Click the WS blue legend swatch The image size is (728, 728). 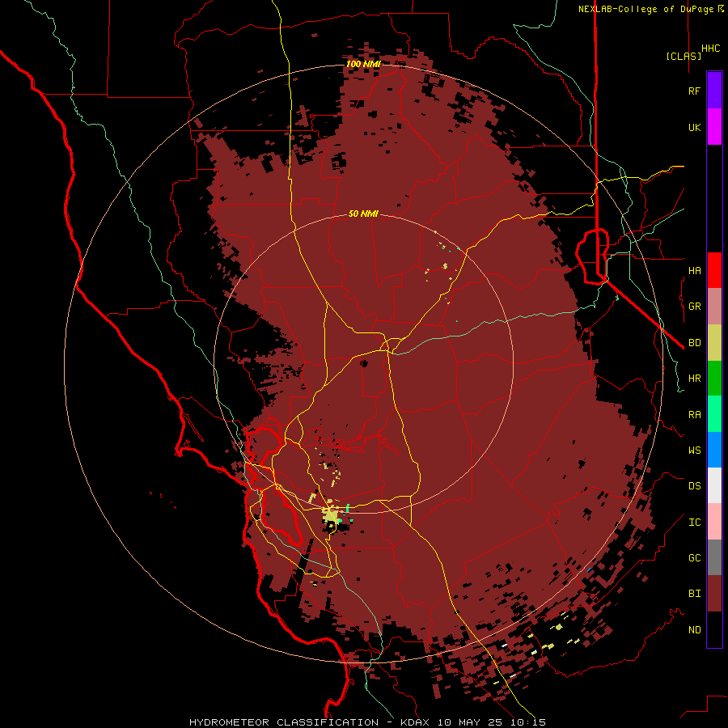tap(714, 450)
